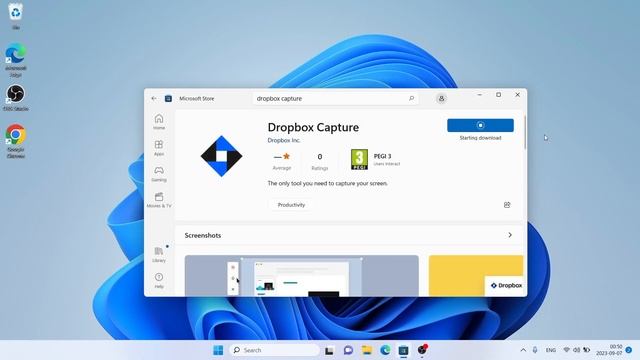Image resolution: width=640 pixels, height=360 pixels.
Task: Open Edge browser on taskbar
Action: (x=385, y=350)
